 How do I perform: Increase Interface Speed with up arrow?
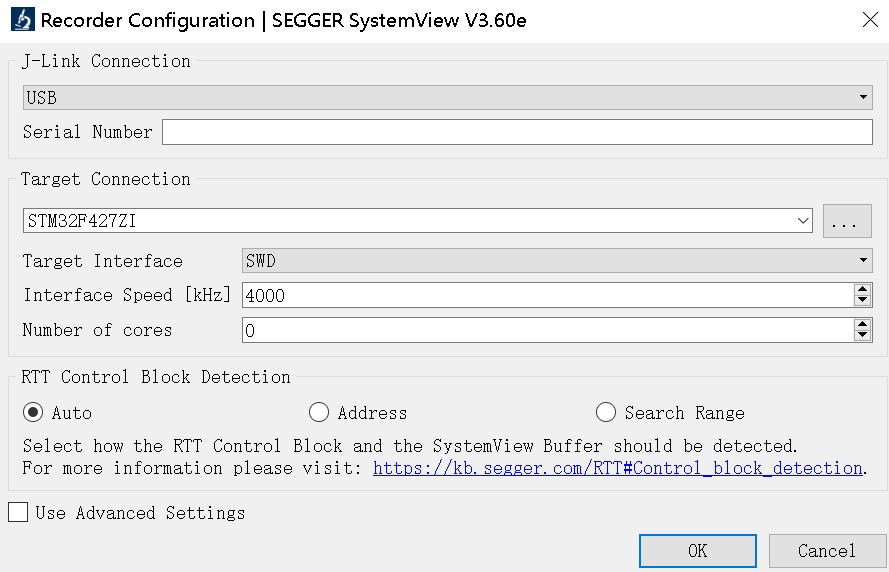tap(862, 290)
